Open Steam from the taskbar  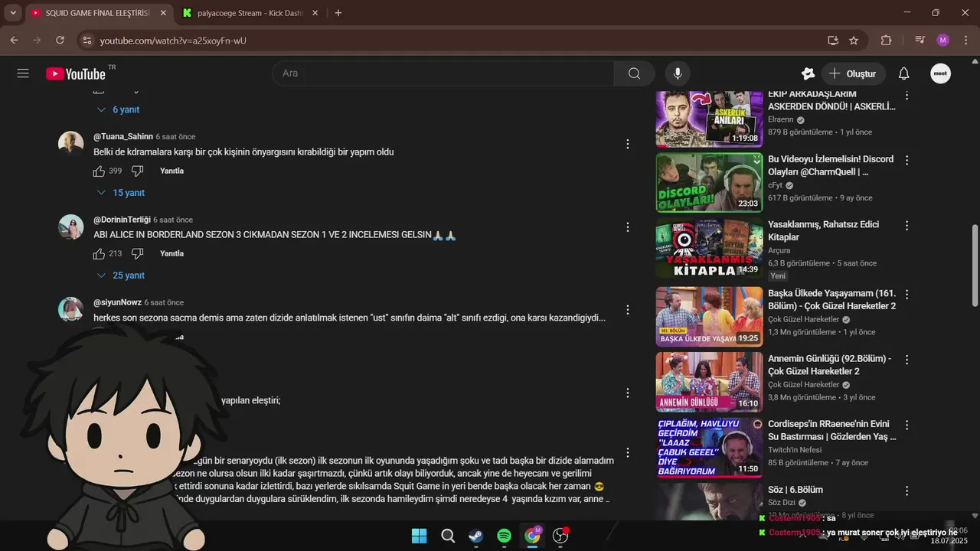click(476, 536)
